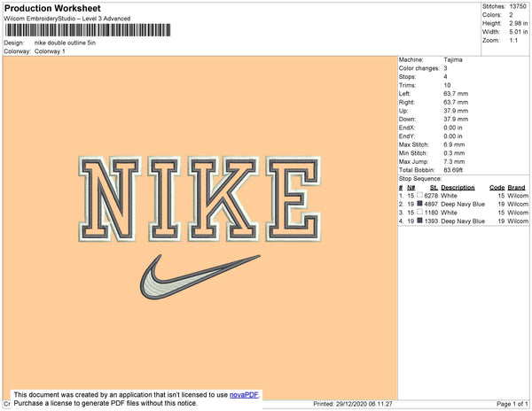Image resolution: width=532 pixels, height=411 pixels.
Task: Select the EndX value 0.00 in
Action: pos(452,128)
